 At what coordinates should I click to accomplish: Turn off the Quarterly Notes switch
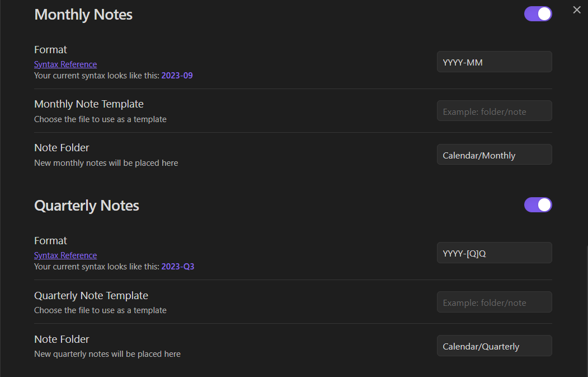[x=538, y=205]
